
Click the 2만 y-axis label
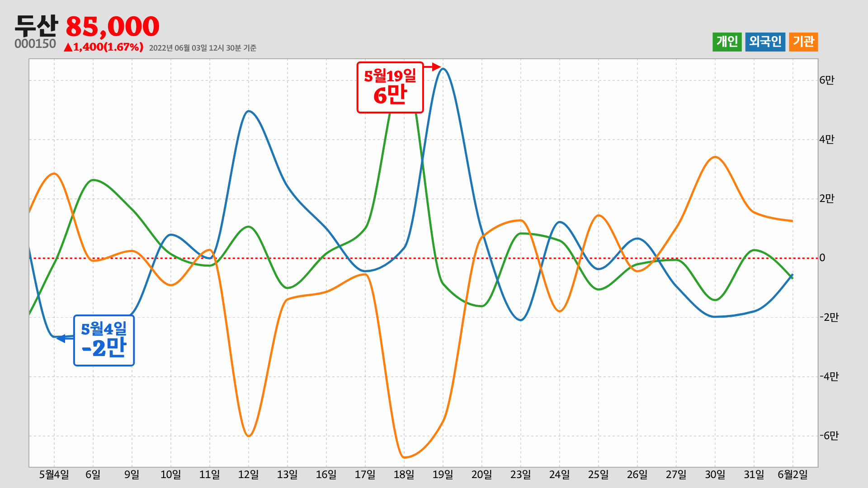coord(827,198)
